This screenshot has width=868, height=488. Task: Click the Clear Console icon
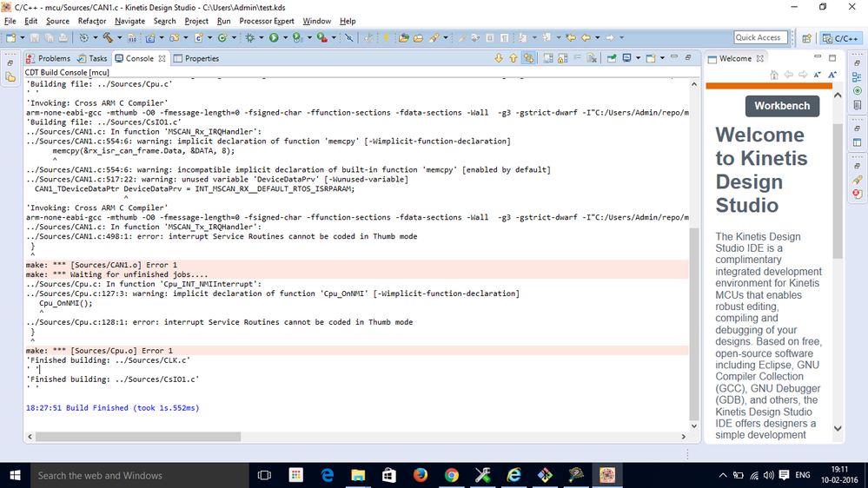click(x=592, y=58)
